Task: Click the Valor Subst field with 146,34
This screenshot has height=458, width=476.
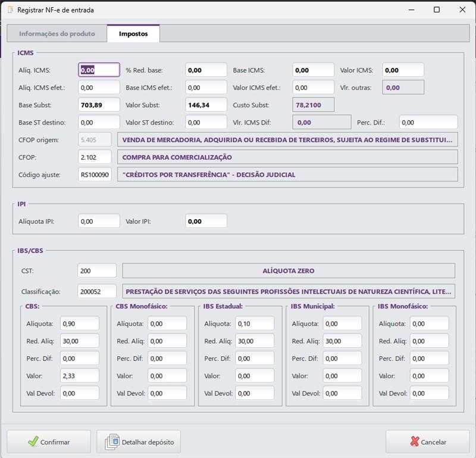Action: (x=206, y=105)
